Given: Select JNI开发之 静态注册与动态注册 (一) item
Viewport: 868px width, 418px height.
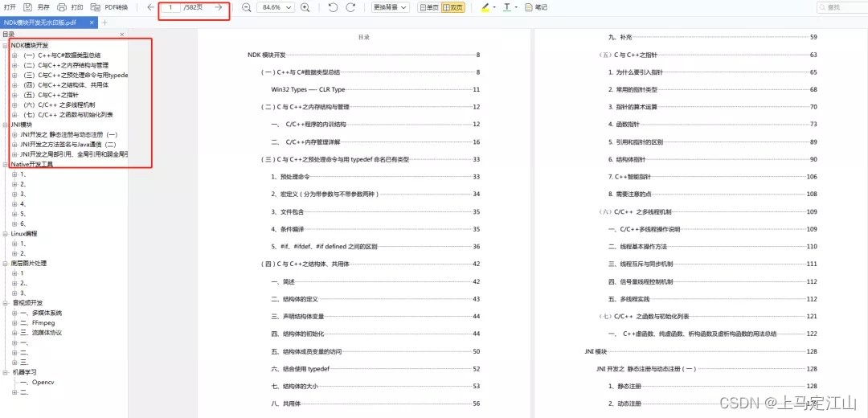Looking at the screenshot, I should pyautogui.click(x=68, y=134).
